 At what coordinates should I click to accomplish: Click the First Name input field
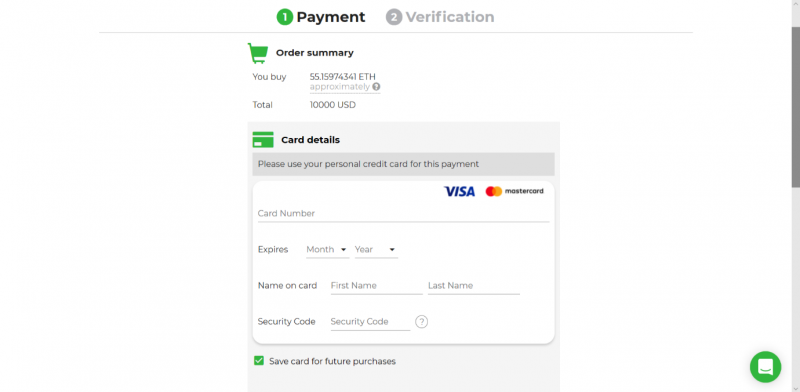(x=377, y=286)
